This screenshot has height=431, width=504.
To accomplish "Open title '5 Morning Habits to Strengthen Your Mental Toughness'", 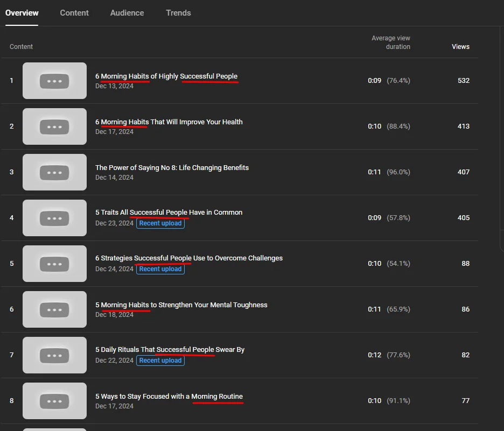I will 181,305.
